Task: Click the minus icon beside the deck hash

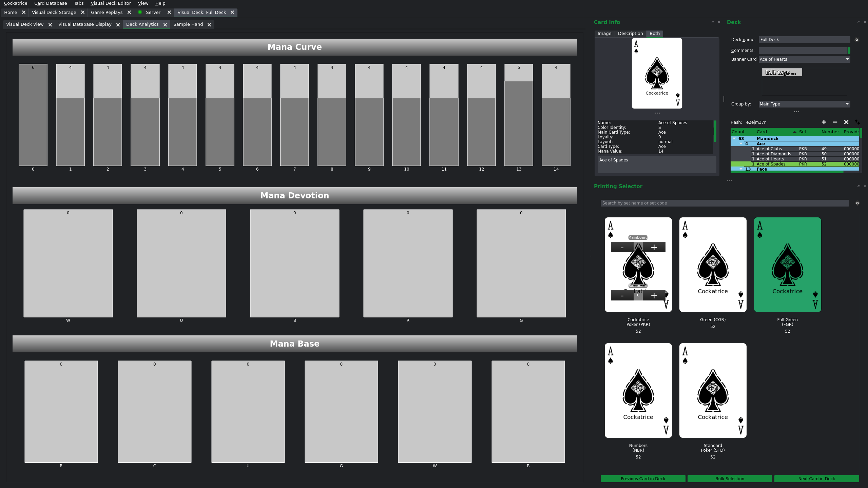Action: pos(835,122)
